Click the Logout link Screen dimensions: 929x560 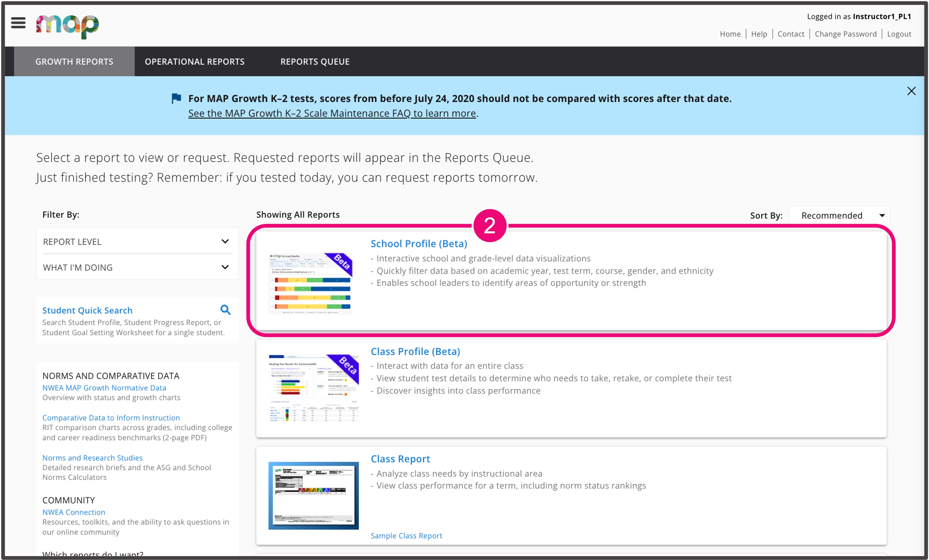[x=899, y=34]
